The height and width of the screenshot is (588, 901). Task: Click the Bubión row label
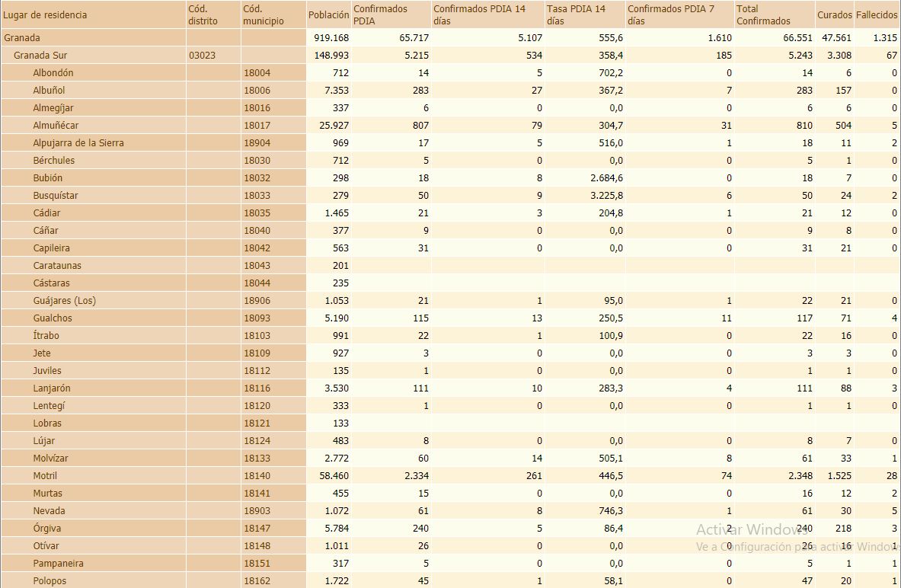pos(48,178)
